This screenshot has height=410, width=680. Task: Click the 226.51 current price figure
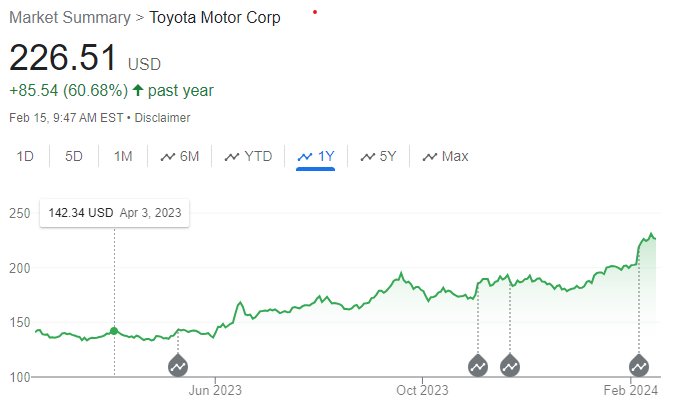(63, 57)
